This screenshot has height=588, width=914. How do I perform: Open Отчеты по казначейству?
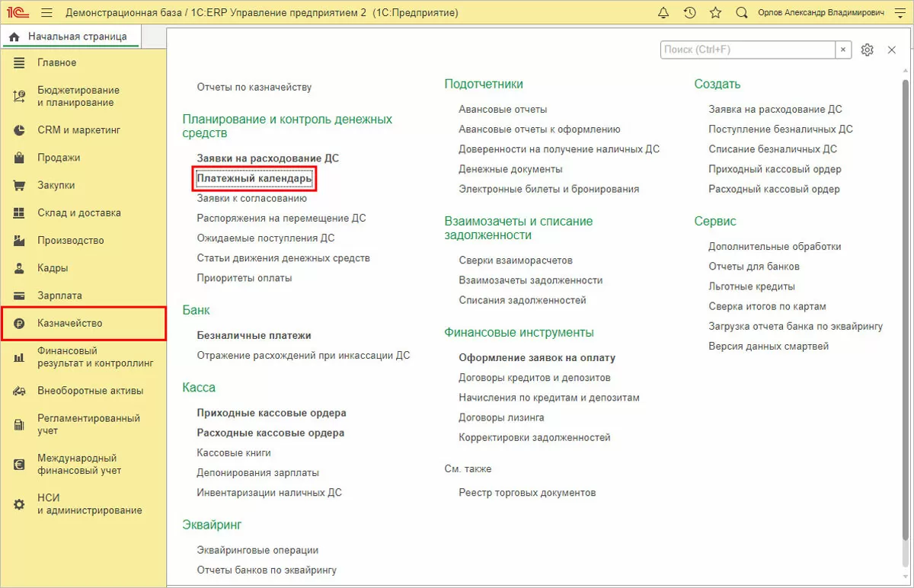254,87
